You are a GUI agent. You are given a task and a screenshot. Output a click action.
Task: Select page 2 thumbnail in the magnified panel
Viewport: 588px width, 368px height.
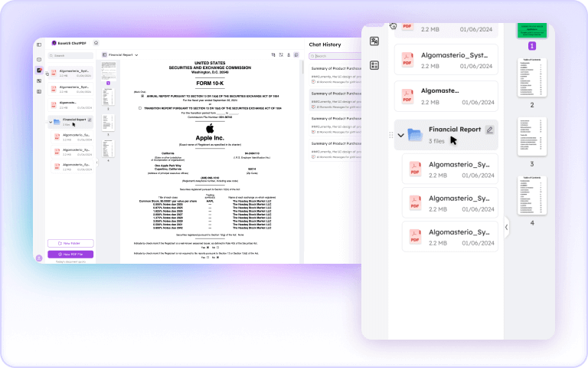[532, 77]
